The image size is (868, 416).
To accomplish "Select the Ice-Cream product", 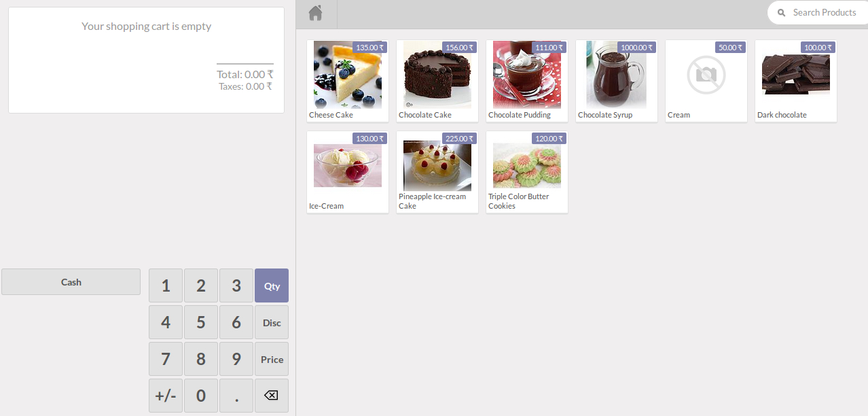I will pos(348,172).
